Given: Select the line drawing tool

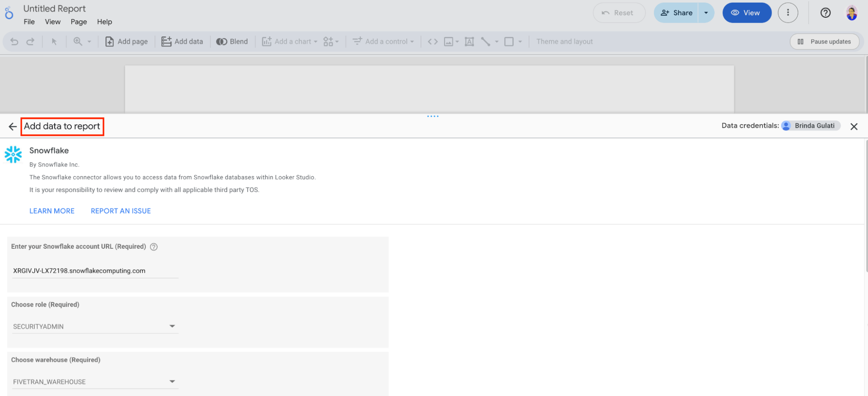Looking at the screenshot, I should coord(485,42).
